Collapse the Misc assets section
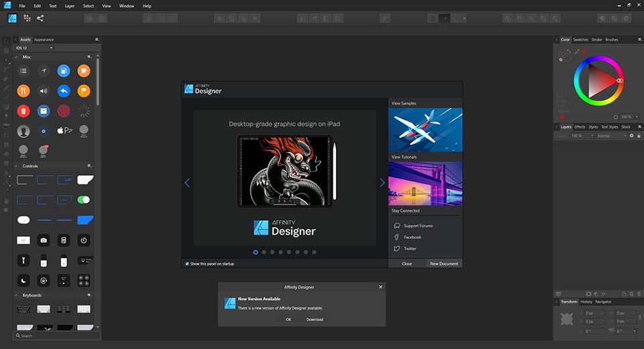 [16, 57]
